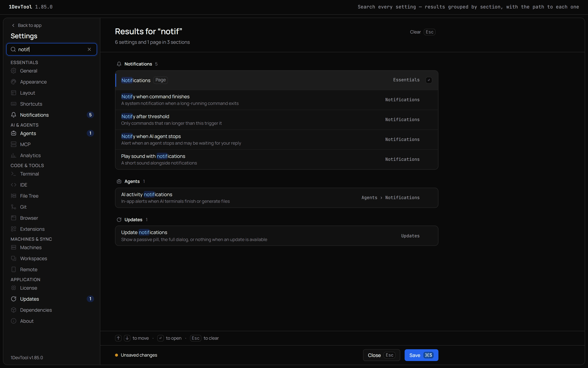Open 'Notify when AI agent stops' result
This screenshot has height=368, width=588.
tap(277, 139)
